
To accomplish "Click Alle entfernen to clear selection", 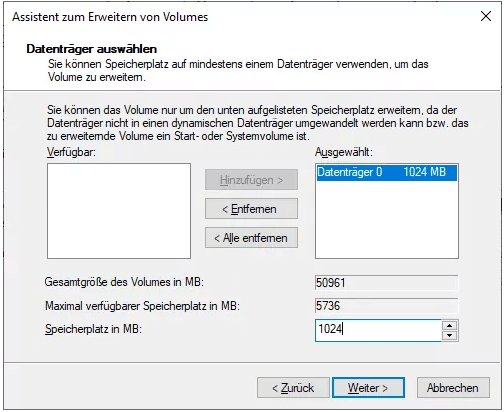I will 251,238.
